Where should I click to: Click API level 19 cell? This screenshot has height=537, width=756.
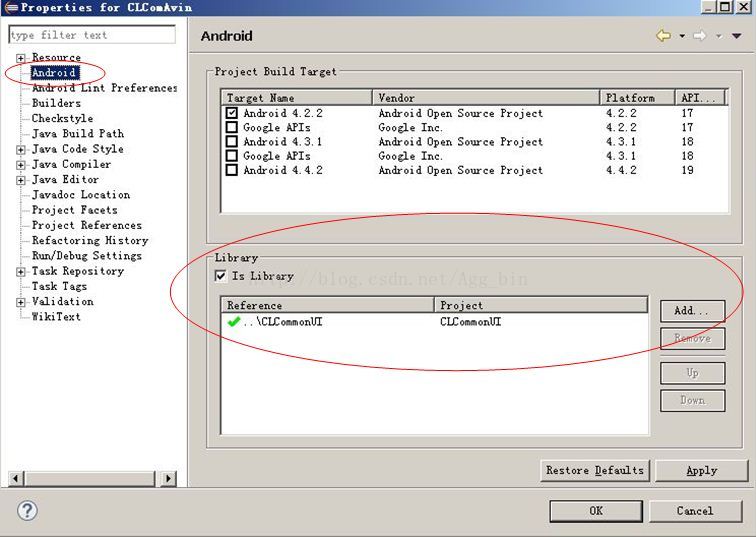tap(688, 170)
